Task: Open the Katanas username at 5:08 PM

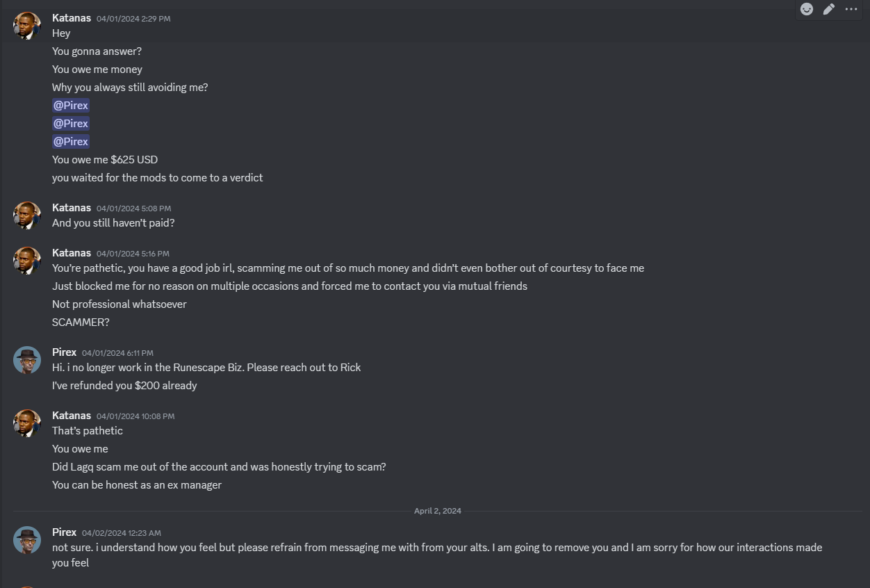Action: [71, 208]
